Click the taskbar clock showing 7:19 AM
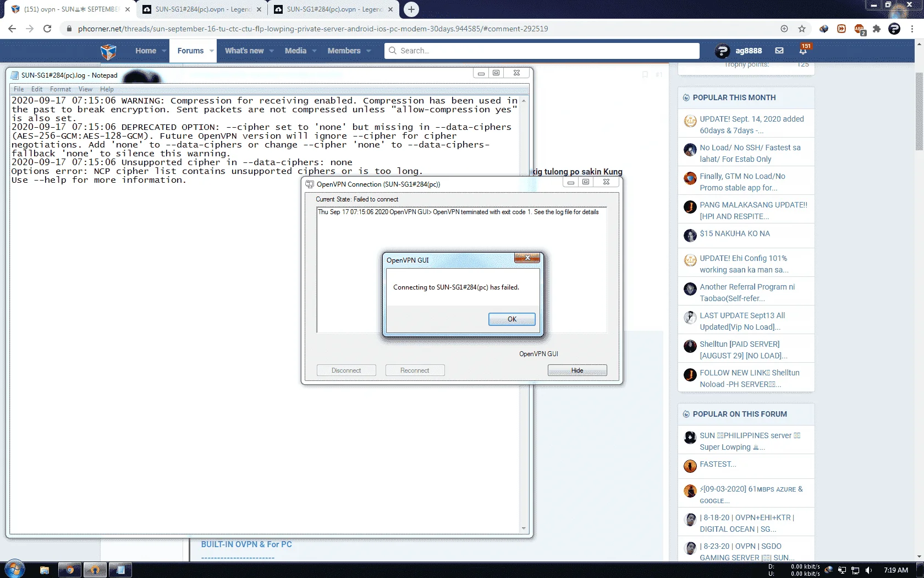Screen dimensions: 924x578 (895, 570)
